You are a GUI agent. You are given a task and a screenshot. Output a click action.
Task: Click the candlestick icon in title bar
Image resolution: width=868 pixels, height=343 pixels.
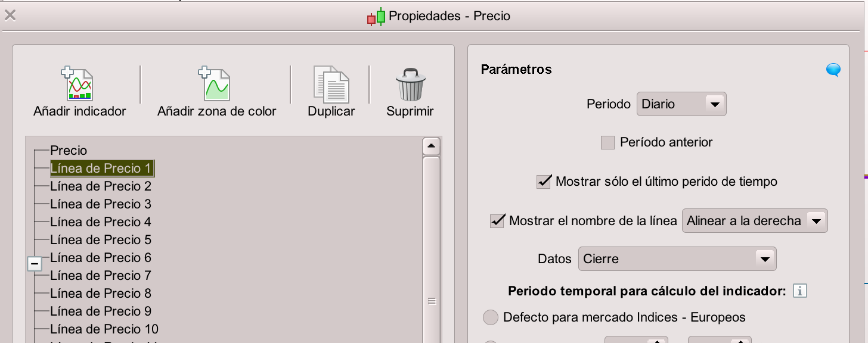376,17
